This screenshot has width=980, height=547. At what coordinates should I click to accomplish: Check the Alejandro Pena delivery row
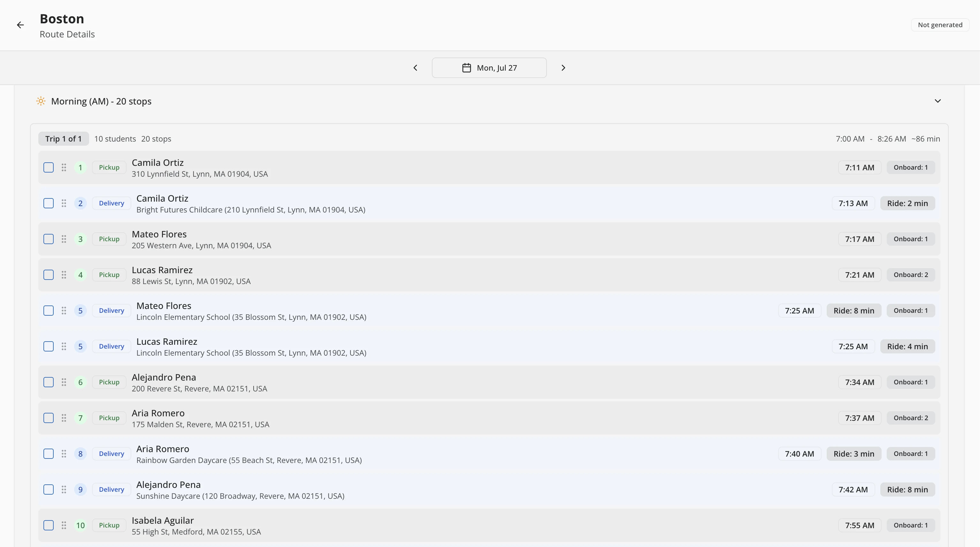[x=49, y=489]
